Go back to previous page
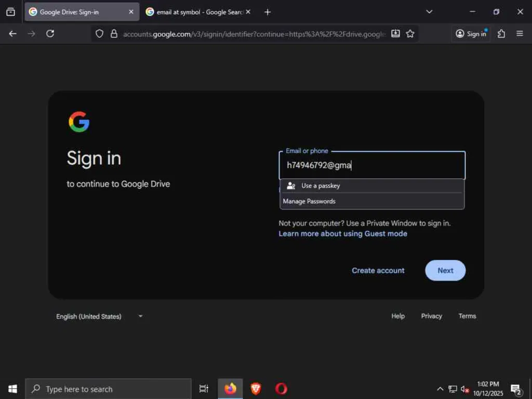Viewport: 532px width, 399px height. 13,34
